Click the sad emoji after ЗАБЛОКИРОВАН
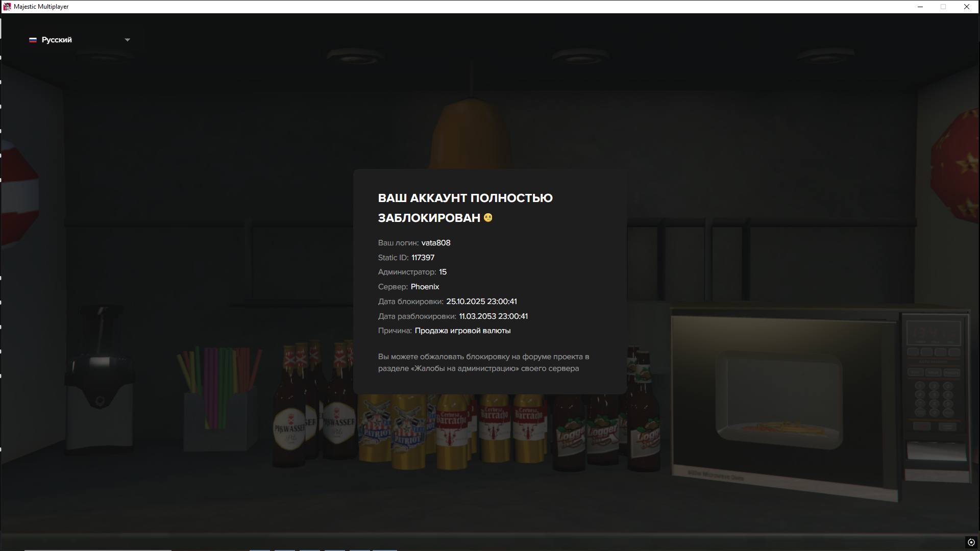Screen dimensions: 980x551 488,218
